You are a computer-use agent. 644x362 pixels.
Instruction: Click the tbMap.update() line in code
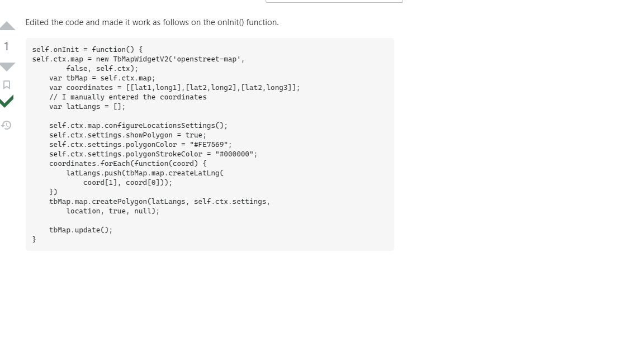tap(80, 230)
